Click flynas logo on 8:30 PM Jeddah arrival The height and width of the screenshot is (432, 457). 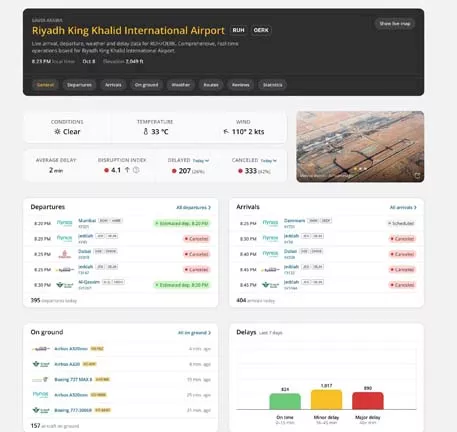270,238
